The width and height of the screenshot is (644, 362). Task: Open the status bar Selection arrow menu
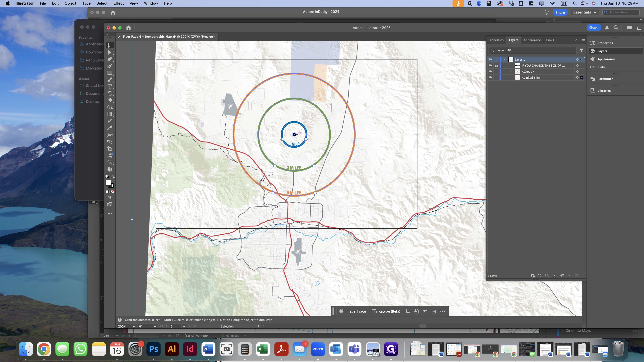(259, 326)
